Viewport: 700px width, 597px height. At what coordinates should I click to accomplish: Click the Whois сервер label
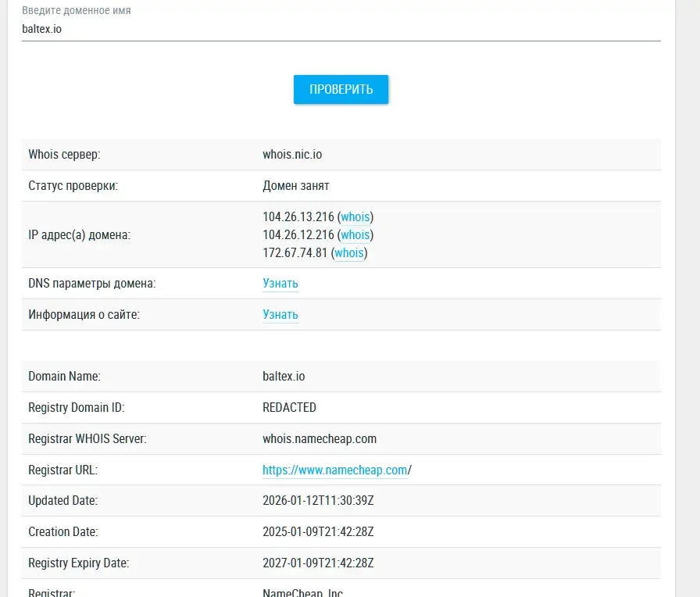pyautogui.click(x=64, y=155)
